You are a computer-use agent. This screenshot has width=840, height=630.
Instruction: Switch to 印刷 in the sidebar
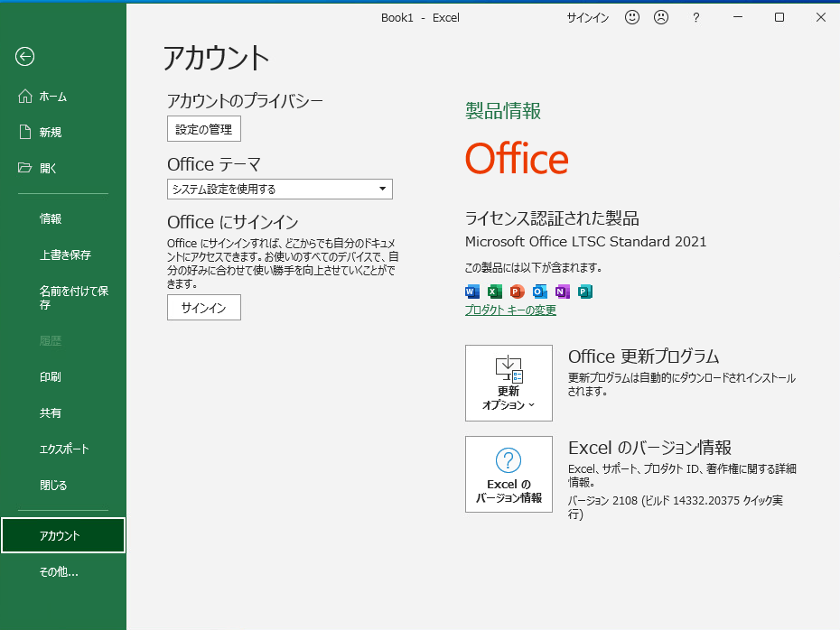coord(49,376)
